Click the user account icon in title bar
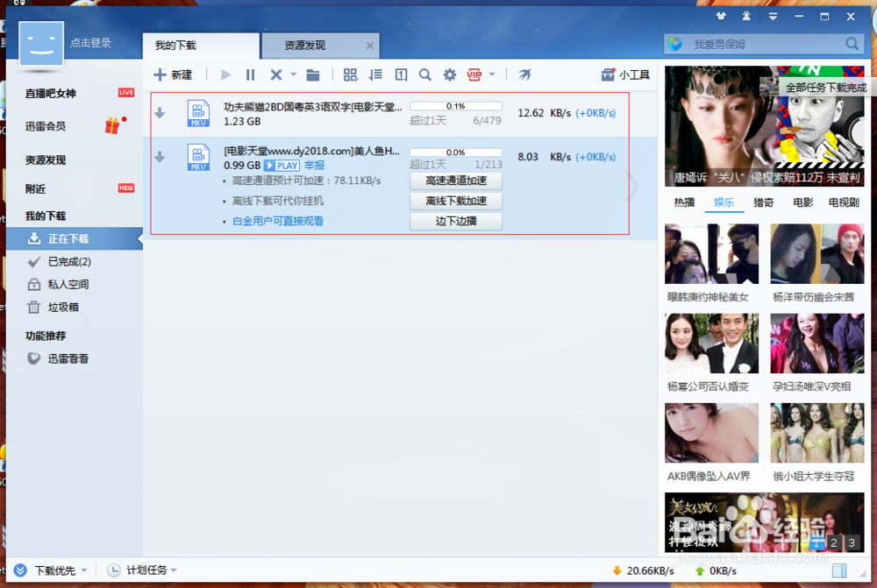The height and width of the screenshot is (588, 877). [746, 16]
